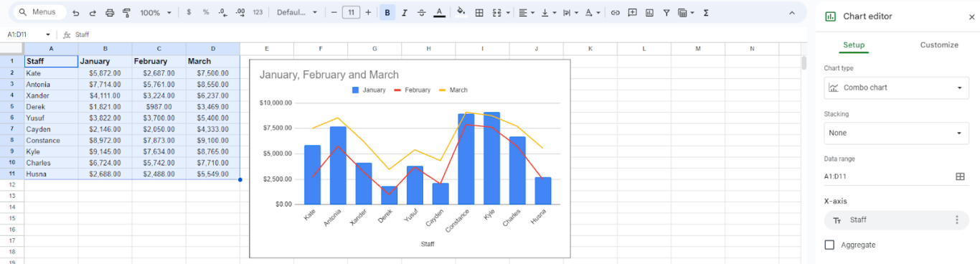Click the print icon in the toolbar
The height and width of the screenshot is (264, 980).
[110, 13]
